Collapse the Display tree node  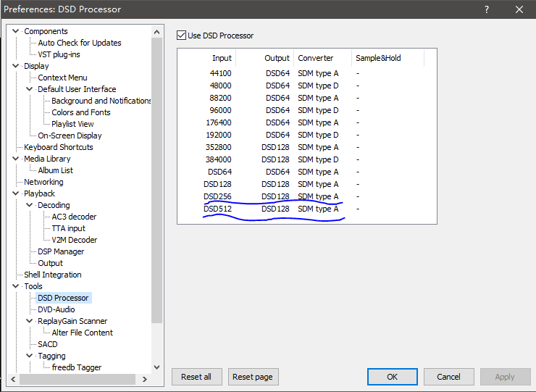[16, 66]
